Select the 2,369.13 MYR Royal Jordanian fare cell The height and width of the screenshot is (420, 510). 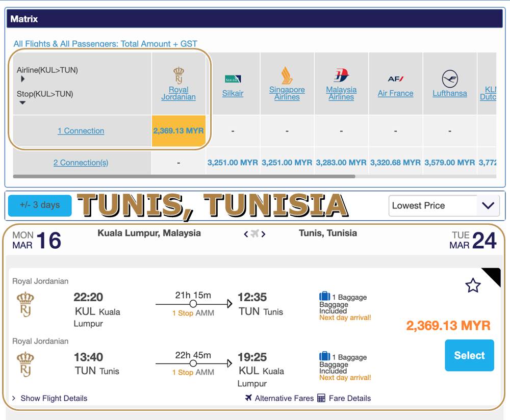[x=178, y=130]
